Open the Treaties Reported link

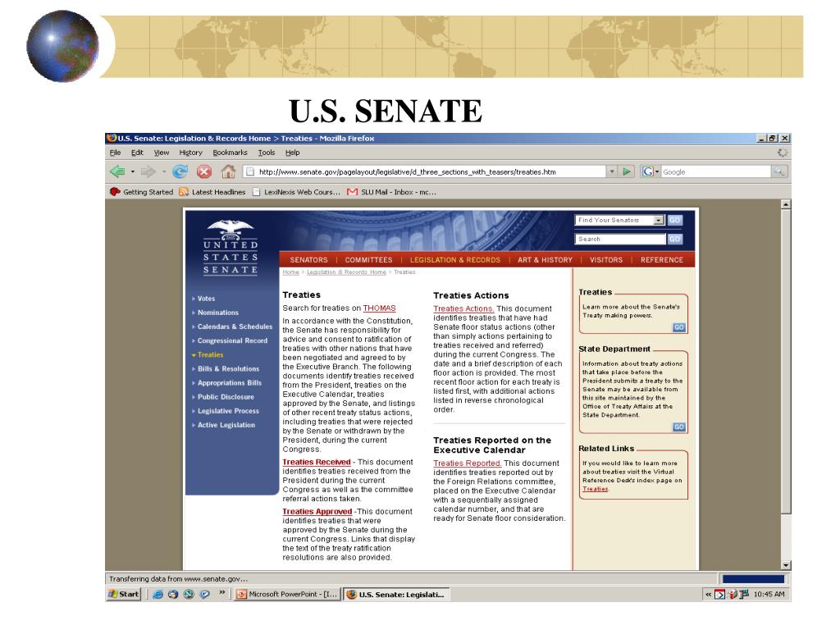[x=467, y=463]
